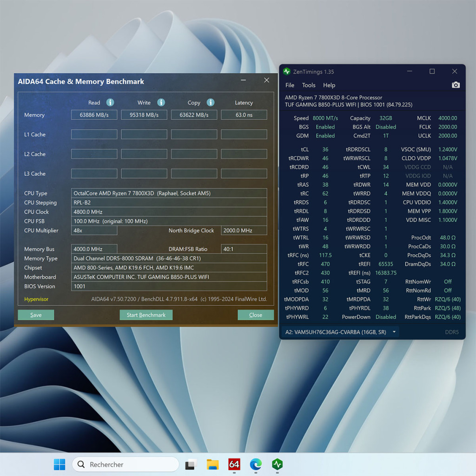Click the yellow Hypervisor label
The image size is (476, 476).
[36, 299]
